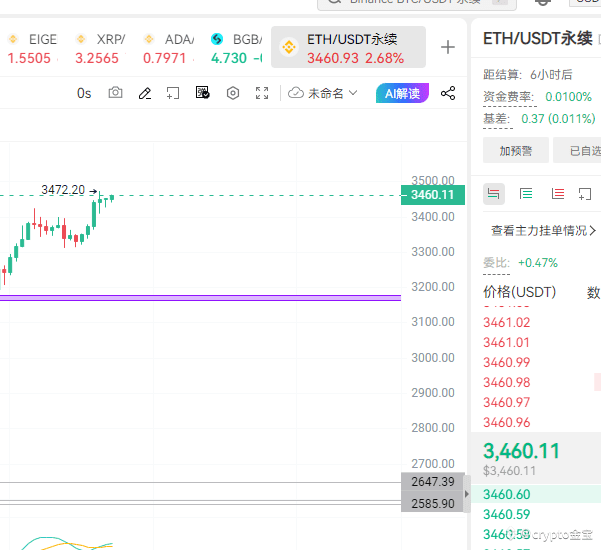Add a new ticker tab with plus
This screenshot has height=550, width=601.
coord(447,48)
